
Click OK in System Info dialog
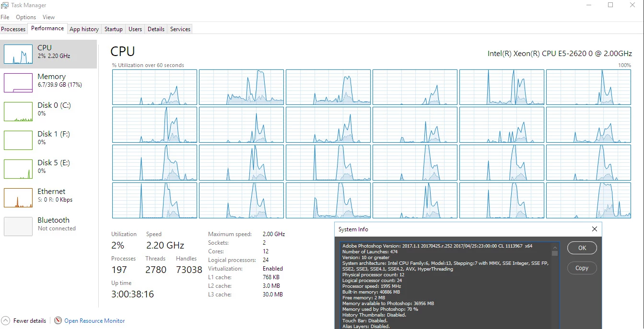coord(582,248)
